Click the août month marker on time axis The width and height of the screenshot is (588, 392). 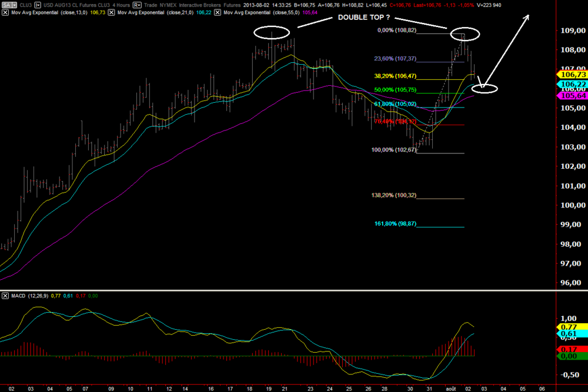[x=451, y=388]
